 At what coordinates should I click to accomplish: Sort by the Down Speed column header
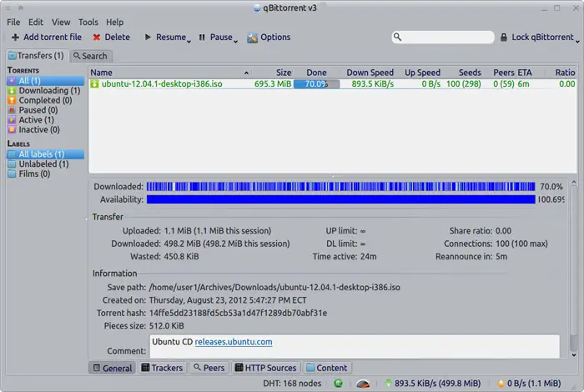tap(370, 73)
